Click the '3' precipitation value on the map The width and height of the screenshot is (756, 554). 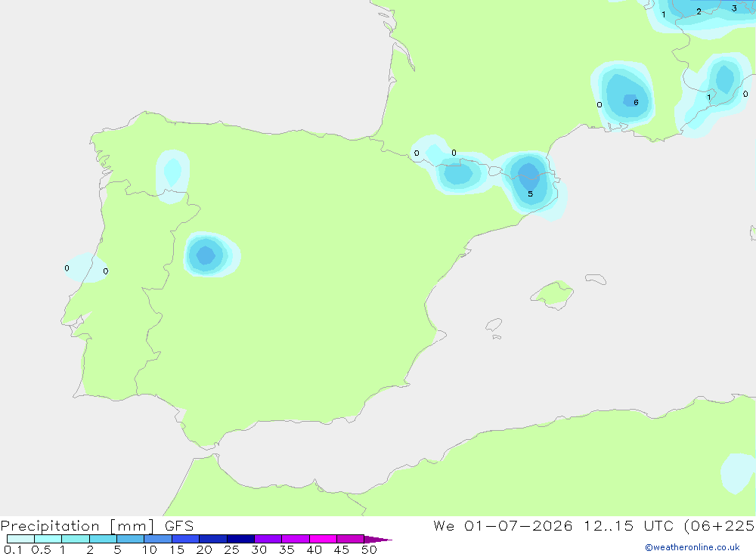pos(734,8)
